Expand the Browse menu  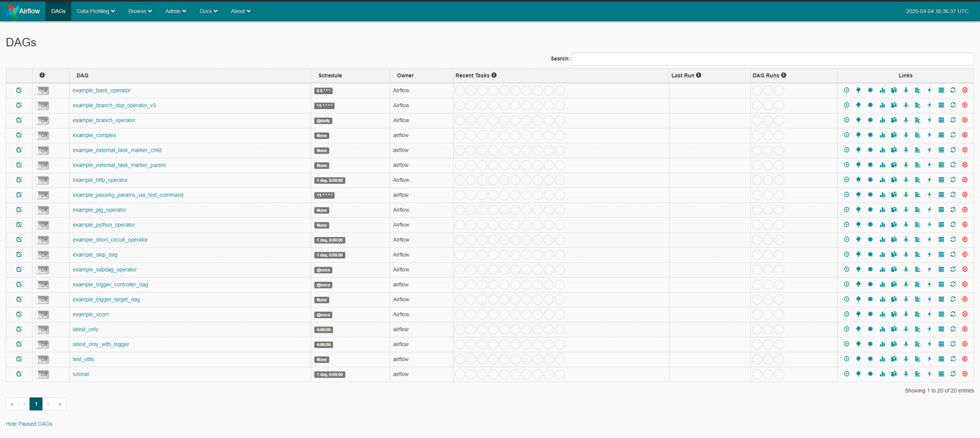point(140,11)
